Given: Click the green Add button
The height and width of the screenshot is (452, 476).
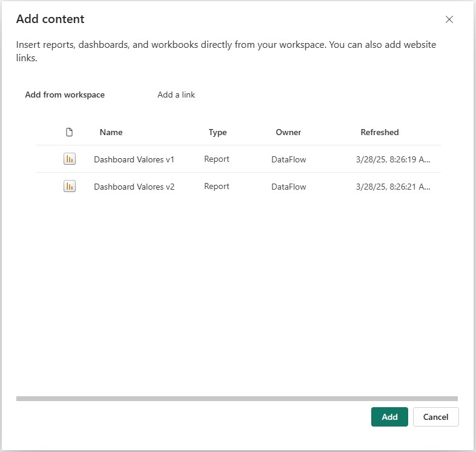Looking at the screenshot, I should pos(389,417).
